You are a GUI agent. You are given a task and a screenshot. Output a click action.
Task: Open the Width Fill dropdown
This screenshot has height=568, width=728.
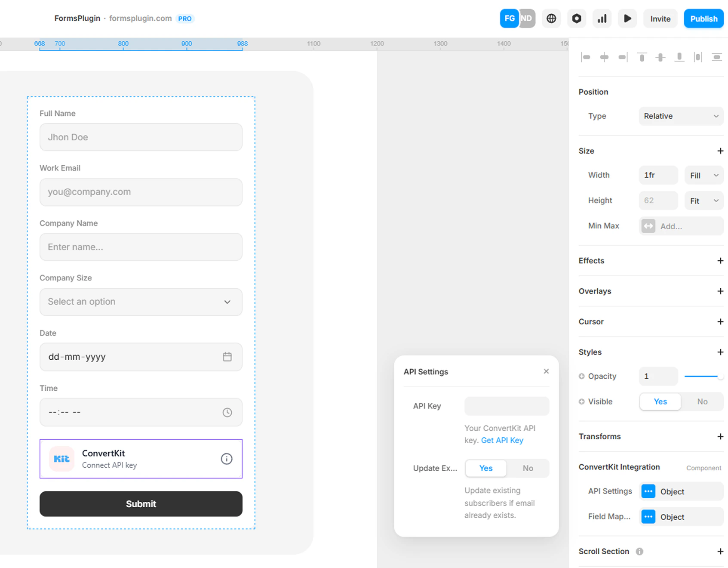704,175
